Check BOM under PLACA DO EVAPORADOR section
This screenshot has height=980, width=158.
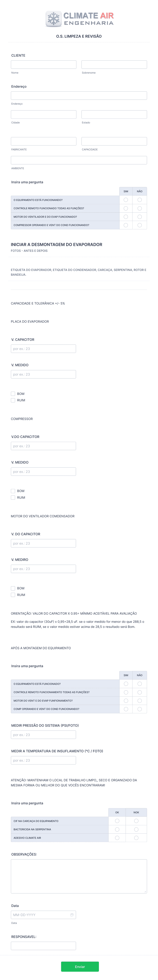point(13,394)
